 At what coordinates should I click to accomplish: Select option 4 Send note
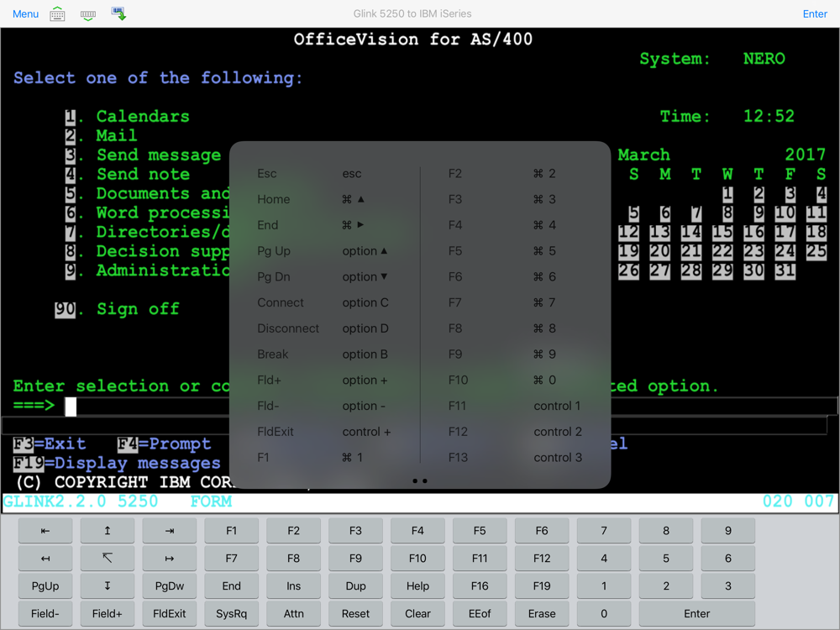[x=127, y=174]
